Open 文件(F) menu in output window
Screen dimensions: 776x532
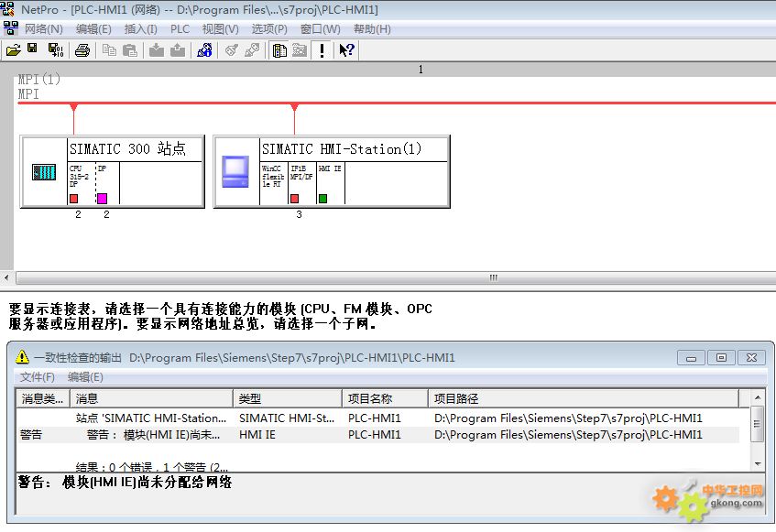tap(38, 376)
